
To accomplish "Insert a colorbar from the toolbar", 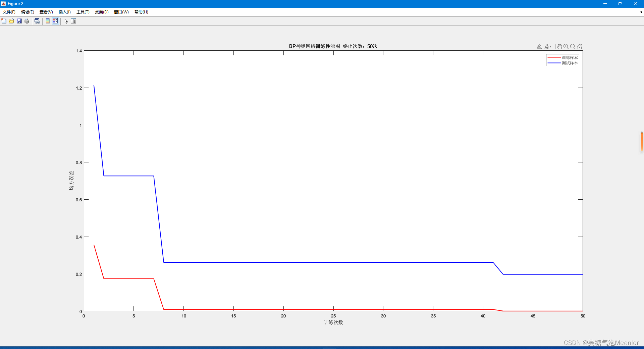I will [x=48, y=21].
